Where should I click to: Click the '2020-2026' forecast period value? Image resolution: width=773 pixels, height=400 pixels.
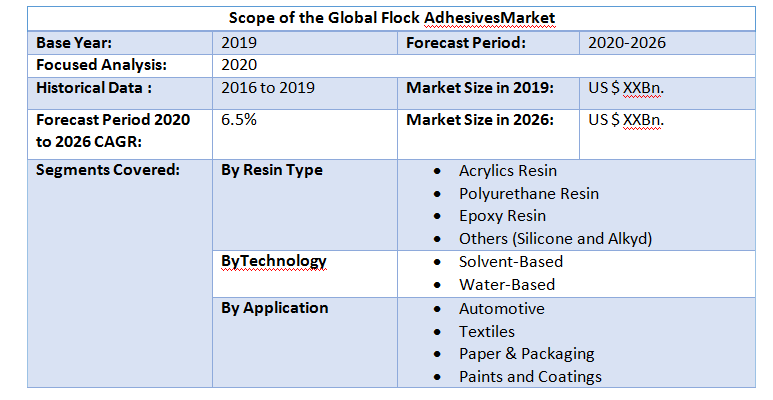[x=627, y=43]
